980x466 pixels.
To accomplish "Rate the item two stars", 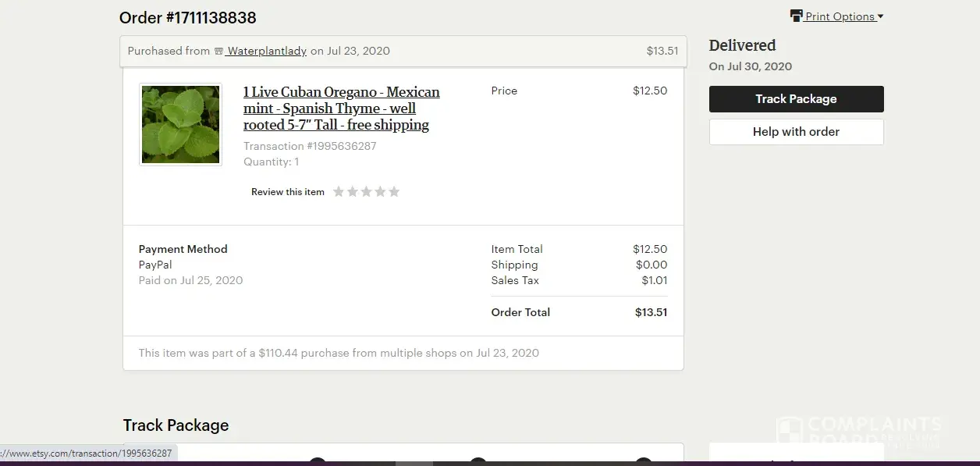I will [x=353, y=191].
